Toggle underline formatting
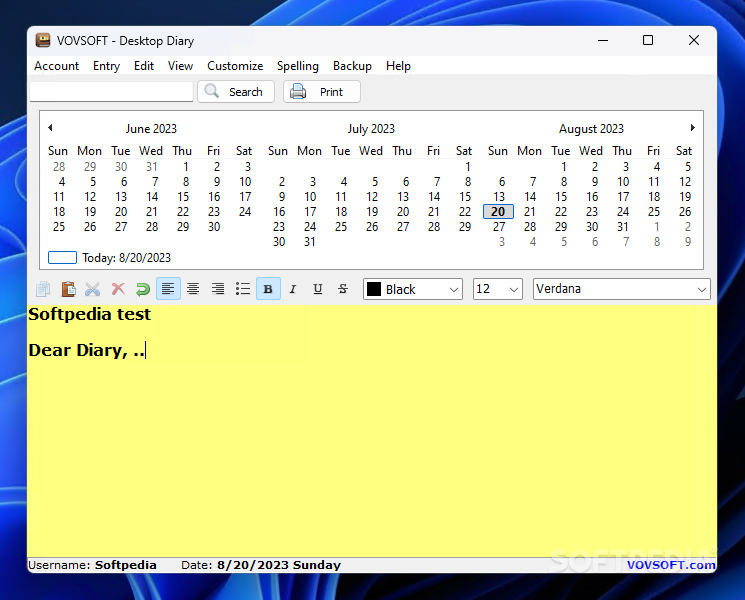Screen dimensions: 745x600 click(318, 289)
